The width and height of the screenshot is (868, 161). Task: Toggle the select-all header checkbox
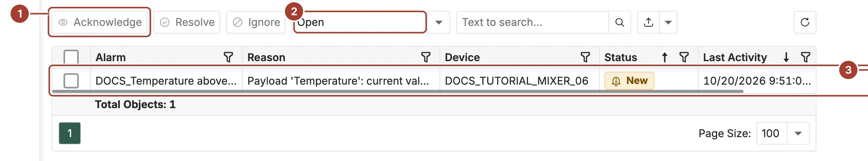point(71,57)
